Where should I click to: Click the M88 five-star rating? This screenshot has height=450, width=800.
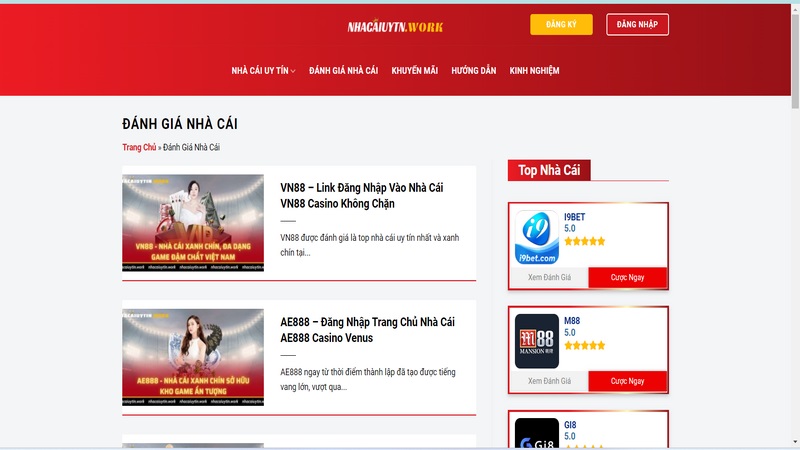click(x=585, y=345)
